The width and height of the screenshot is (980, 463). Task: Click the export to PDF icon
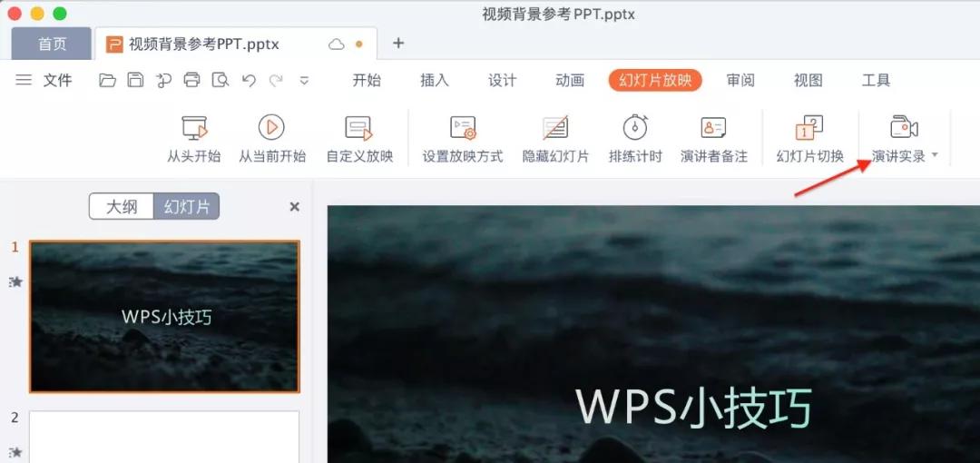pos(163,80)
